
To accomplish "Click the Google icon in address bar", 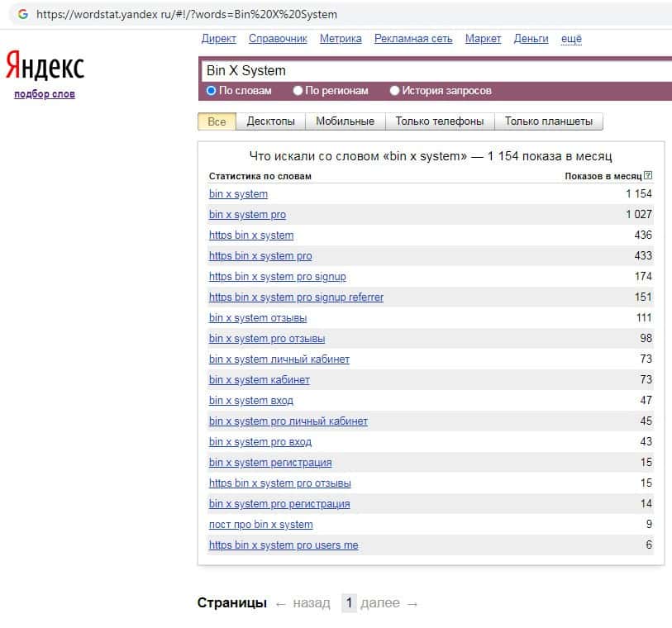I will 22,14.
